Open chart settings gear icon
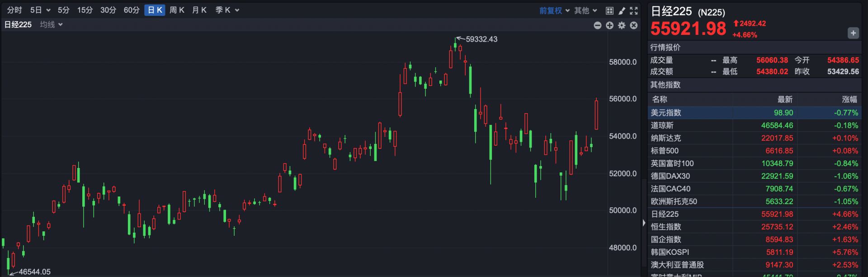The height and width of the screenshot is (277, 868). (622, 25)
